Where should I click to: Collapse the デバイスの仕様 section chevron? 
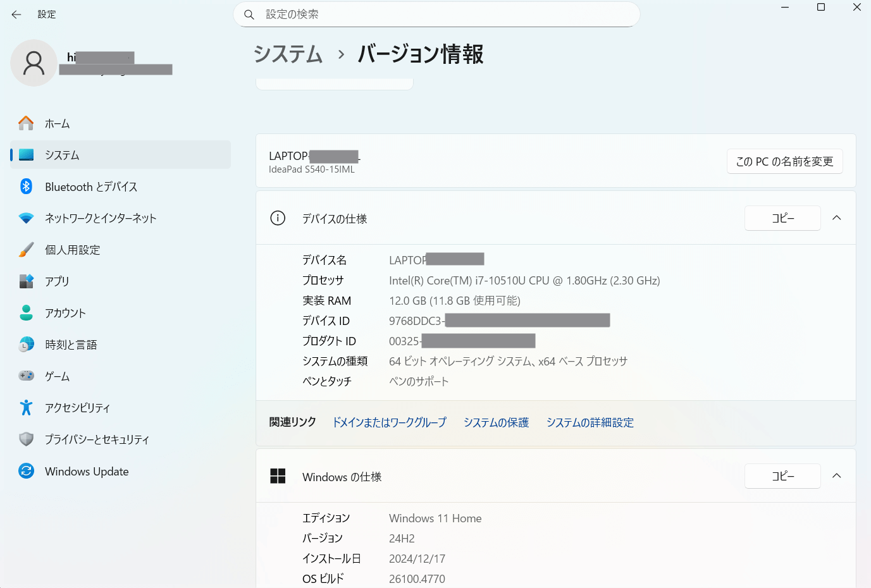point(837,218)
